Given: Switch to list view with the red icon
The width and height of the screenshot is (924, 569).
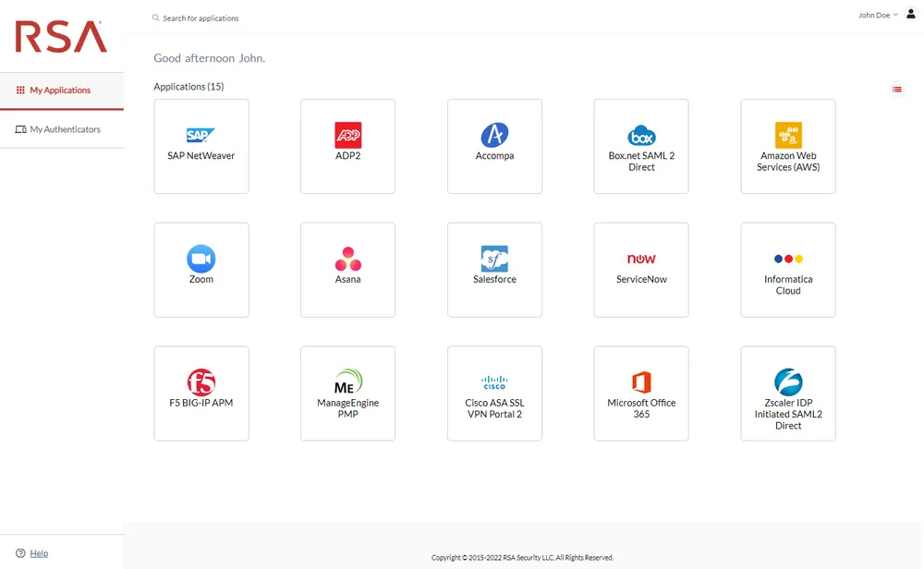Looking at the screenshot, I should click(x=896, y=90).
